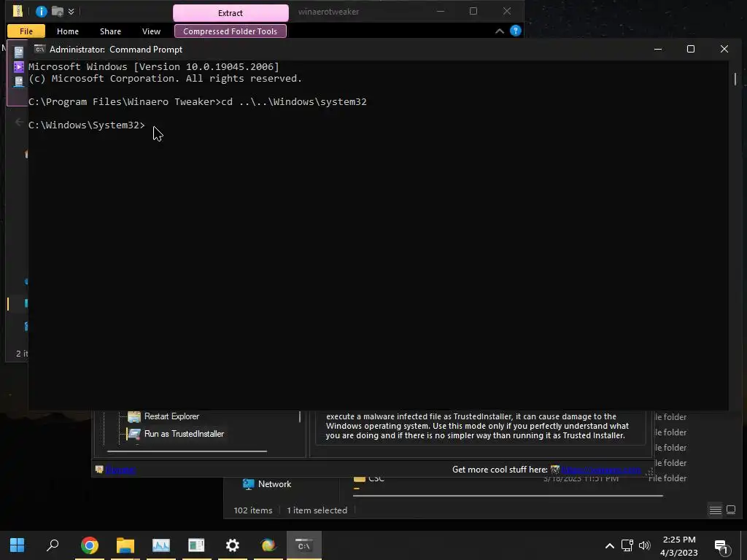Switch to Command Prompt taskbar button
Screen dimensions: 747x560
point(304,545)
